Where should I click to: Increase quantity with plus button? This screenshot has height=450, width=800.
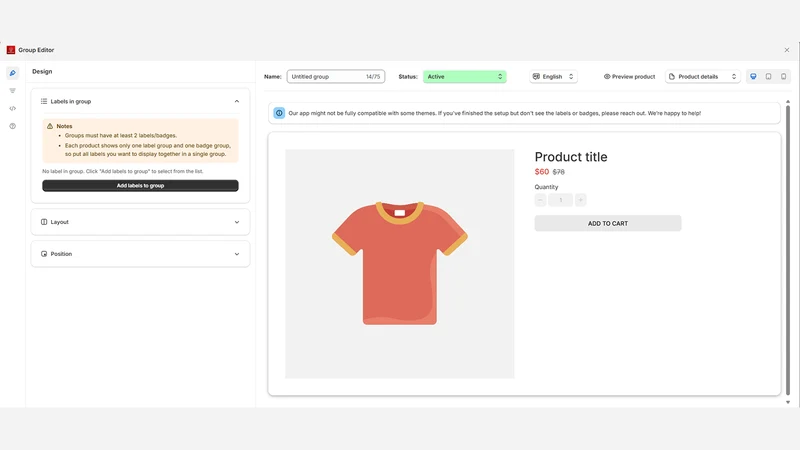[580, 200]
